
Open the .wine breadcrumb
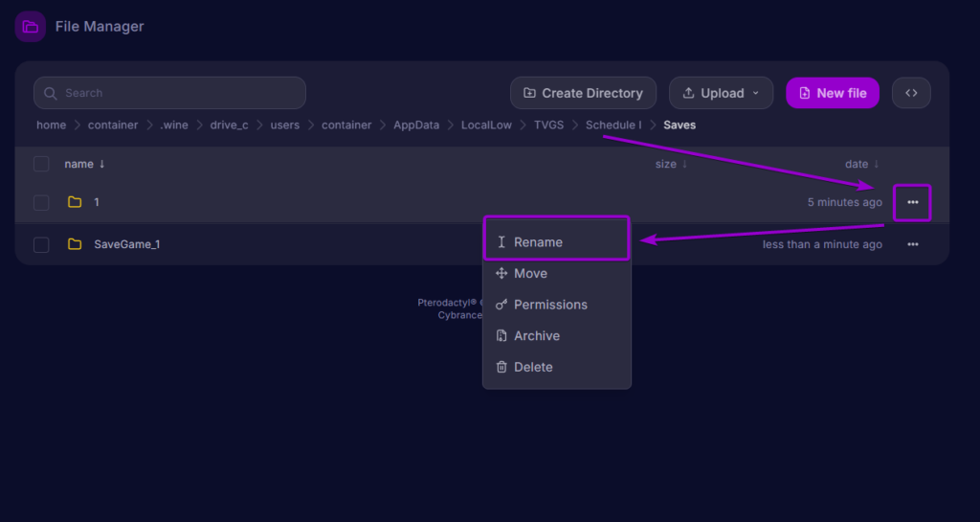(x=174, y=125)
